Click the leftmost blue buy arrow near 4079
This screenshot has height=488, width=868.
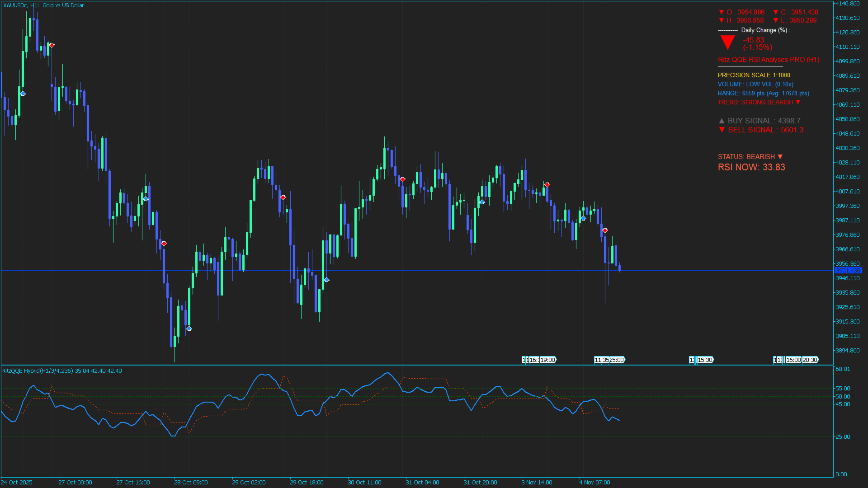pyautogui.click(x=23, y=94)
